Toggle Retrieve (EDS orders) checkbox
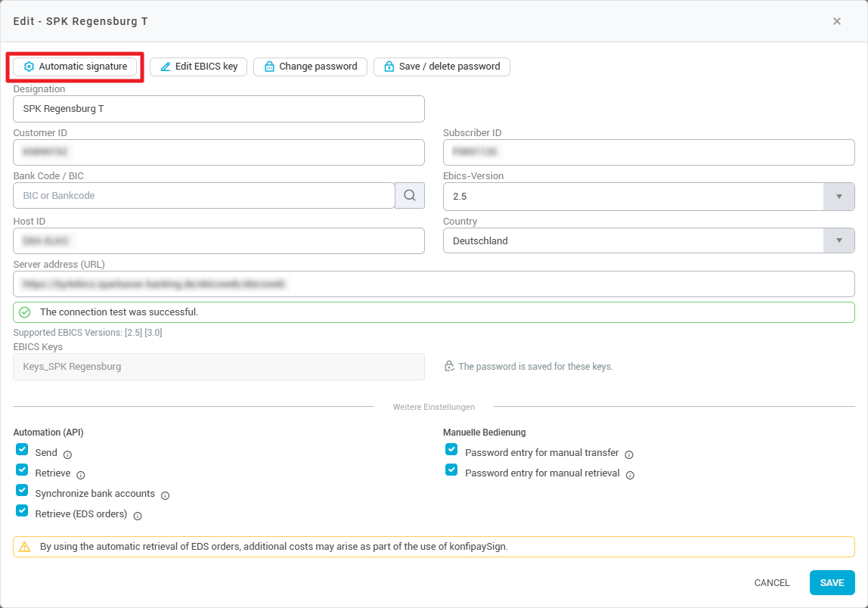 pos(22,511)
